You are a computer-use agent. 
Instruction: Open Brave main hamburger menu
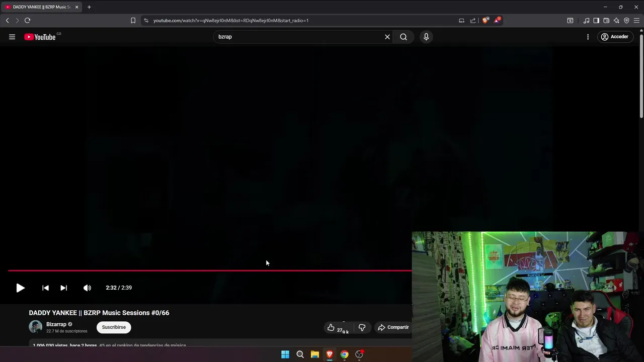pyautogui.click(x=636, y=21)
